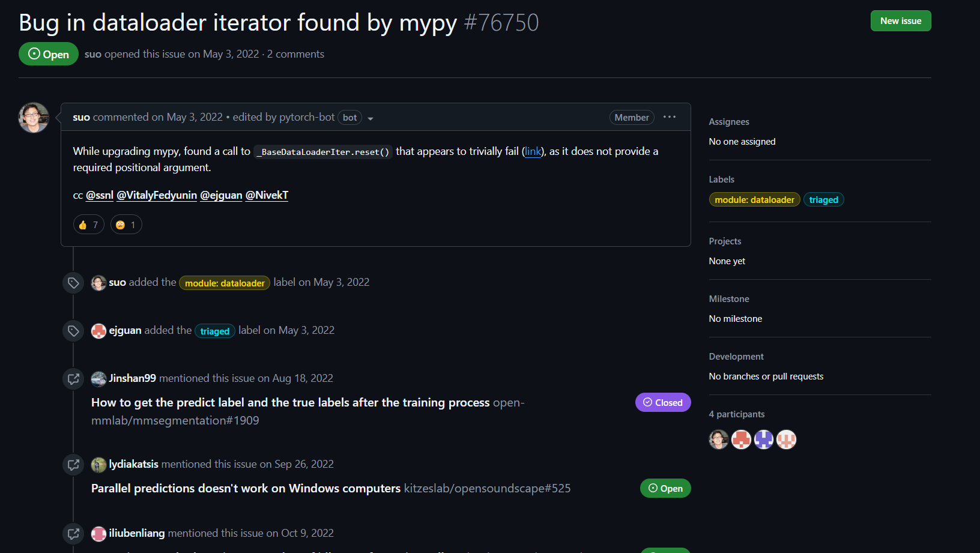Toggle the confused face reaction
980x553 pixels.
(x=126, y=225)
